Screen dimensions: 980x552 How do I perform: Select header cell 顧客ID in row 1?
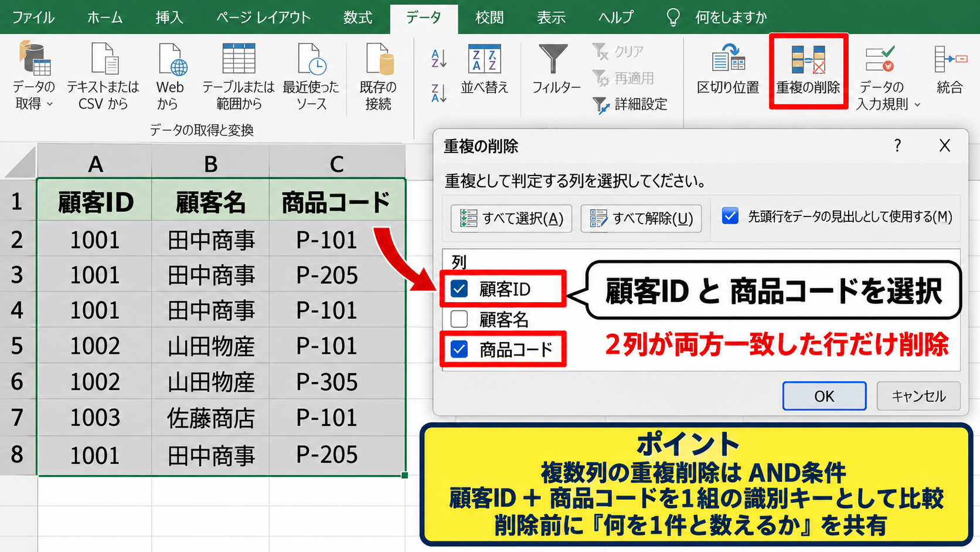tap(95, 202)
